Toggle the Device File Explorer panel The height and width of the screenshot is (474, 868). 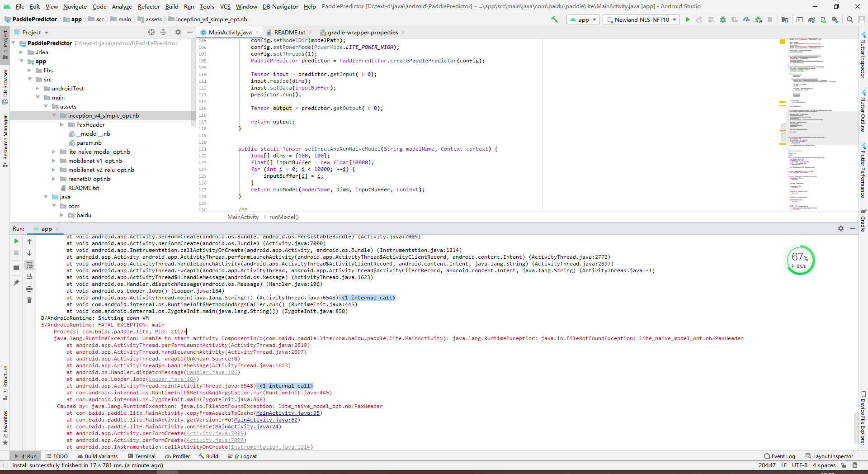coord(863,418)
